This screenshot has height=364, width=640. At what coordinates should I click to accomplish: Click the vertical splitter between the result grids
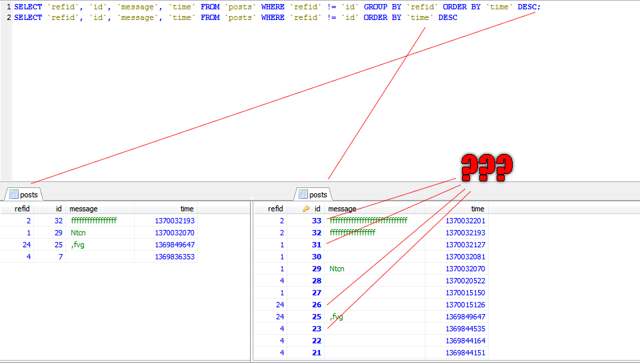[x=251, y=280]
